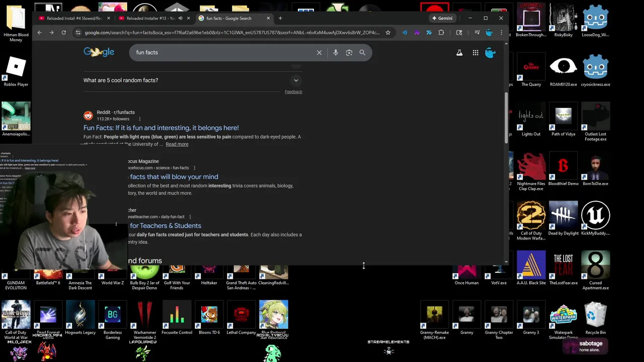This screenshot has width=644, height=362.
Task: Click the page vertical scrollbar thumb
Action: click(x=506, y=117)
